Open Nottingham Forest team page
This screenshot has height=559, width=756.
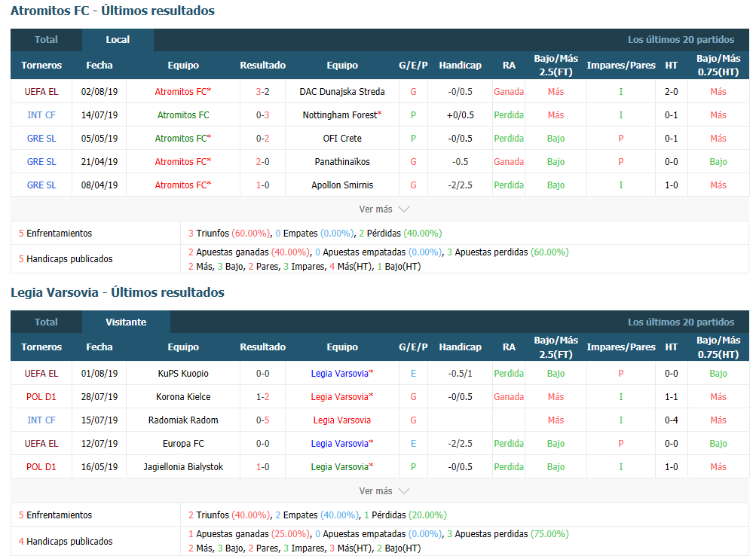pyautogui.click(x=342, y=115)
